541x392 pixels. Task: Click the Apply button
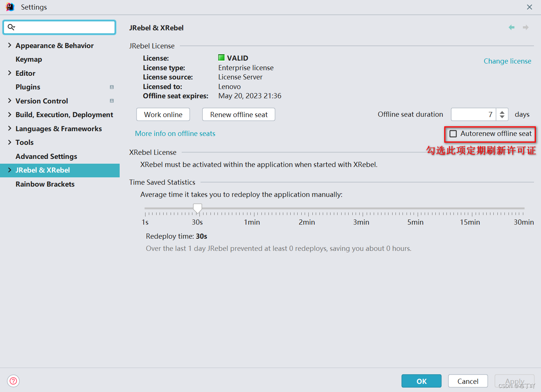[514, 381]
